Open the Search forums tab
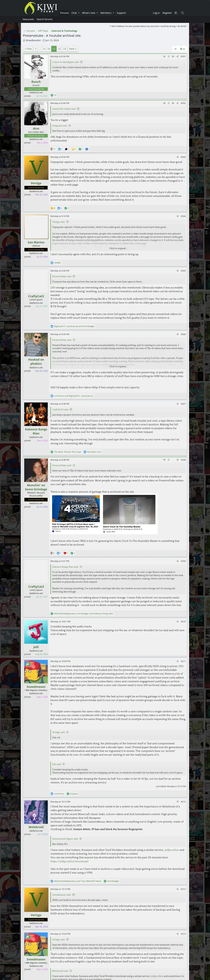The image size is (210, 980). pos(45,19)
